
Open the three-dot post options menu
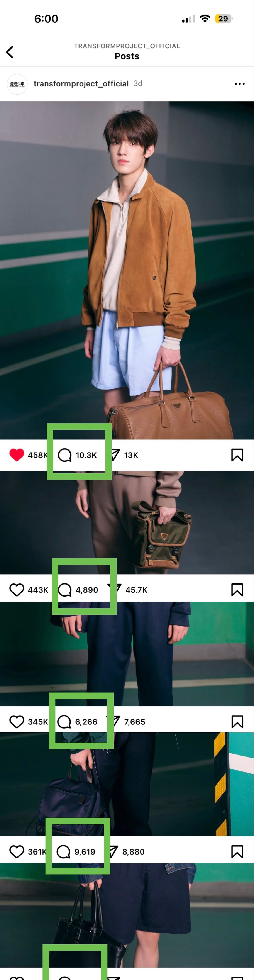[x=240, y=84]
